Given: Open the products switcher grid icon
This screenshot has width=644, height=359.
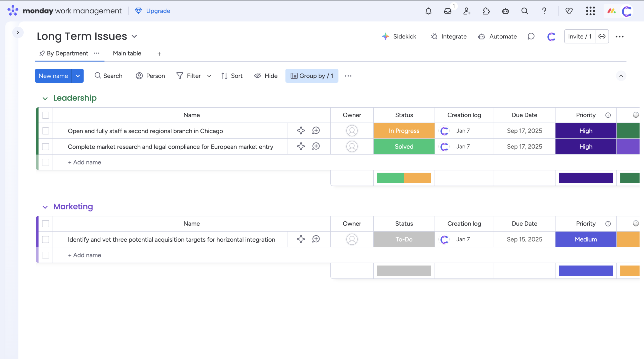Looking at the screenshot, I should point(590,11).
